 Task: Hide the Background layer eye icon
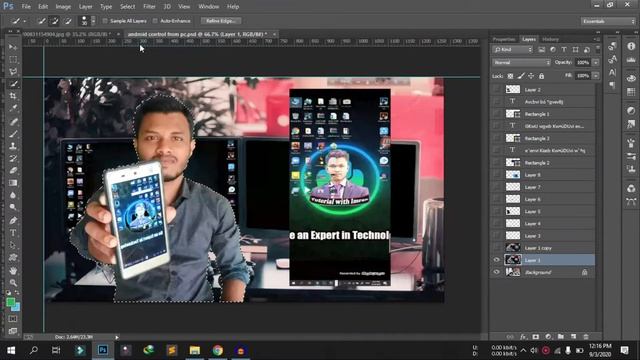497,272
